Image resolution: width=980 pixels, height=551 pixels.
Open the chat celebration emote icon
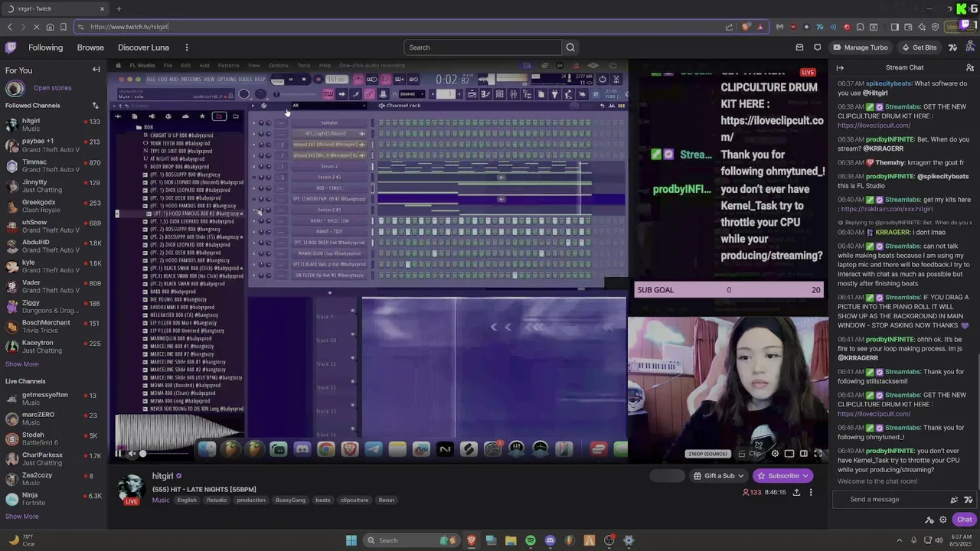coord(954,500)
